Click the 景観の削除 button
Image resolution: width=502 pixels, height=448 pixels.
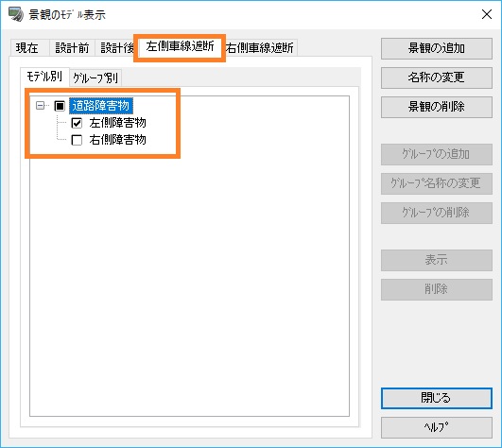point(437,107)
